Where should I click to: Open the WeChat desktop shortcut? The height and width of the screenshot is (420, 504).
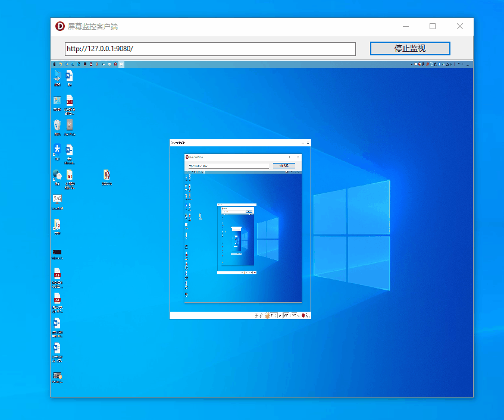(x=57, y=176)
